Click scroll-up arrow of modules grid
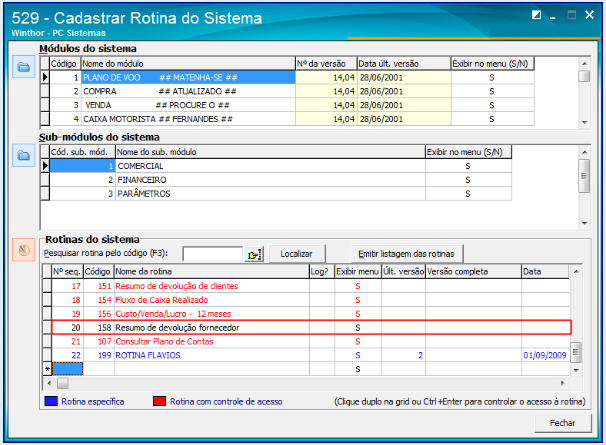Screen dimensions: 606x445 584,63
